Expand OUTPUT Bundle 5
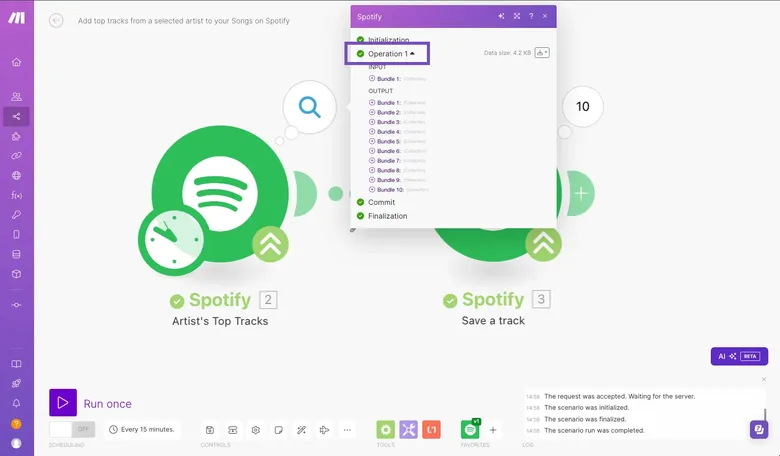Screen dimensions: 780x456 pyautogui.click(x=372, y=141)
